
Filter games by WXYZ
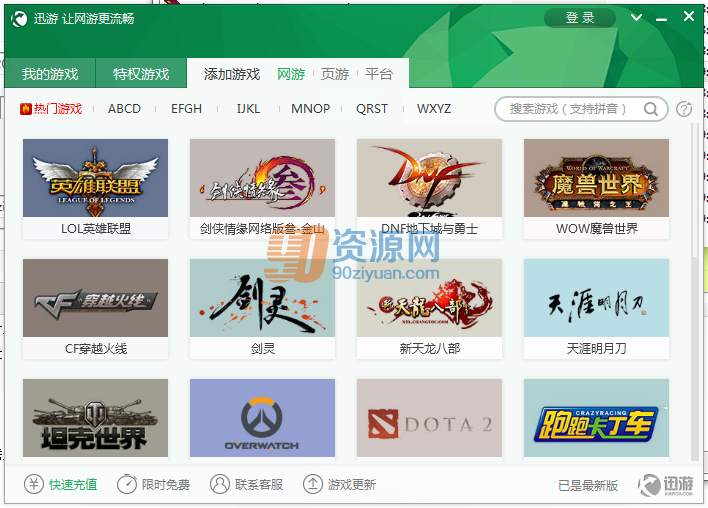click(x=433, y=109)
